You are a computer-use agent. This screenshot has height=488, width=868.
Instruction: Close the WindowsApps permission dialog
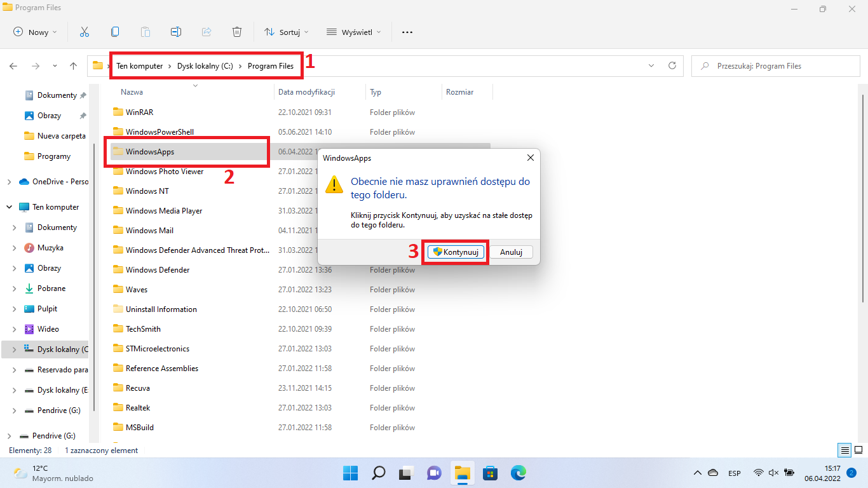pyautogui.click(x=531, y=158)
